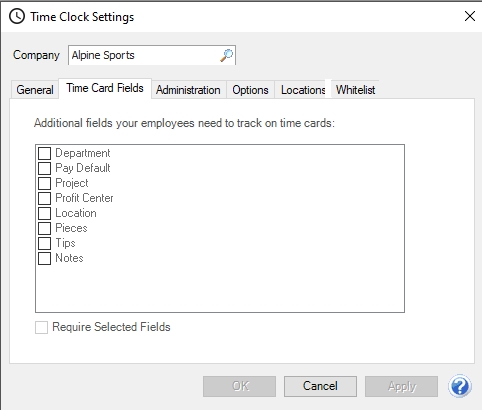Go to the Options tab
Viewport: 482px width, 410px height.
[x=250, y=90]
